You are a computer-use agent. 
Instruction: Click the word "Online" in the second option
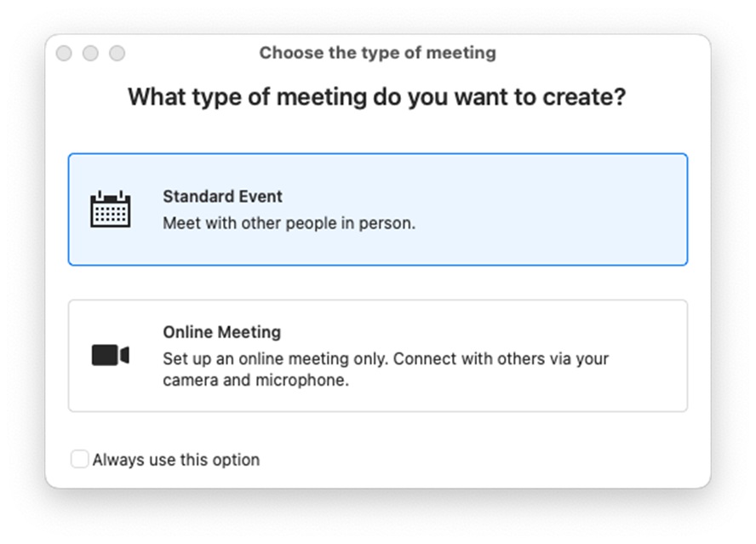click(x=185, y=332)
